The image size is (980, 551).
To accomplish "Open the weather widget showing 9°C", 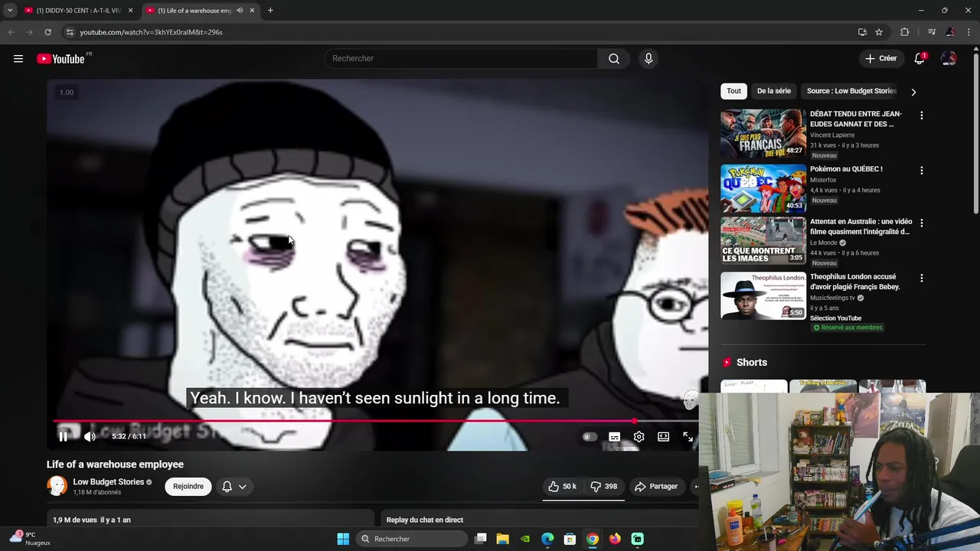I will [x=30, y=539].
